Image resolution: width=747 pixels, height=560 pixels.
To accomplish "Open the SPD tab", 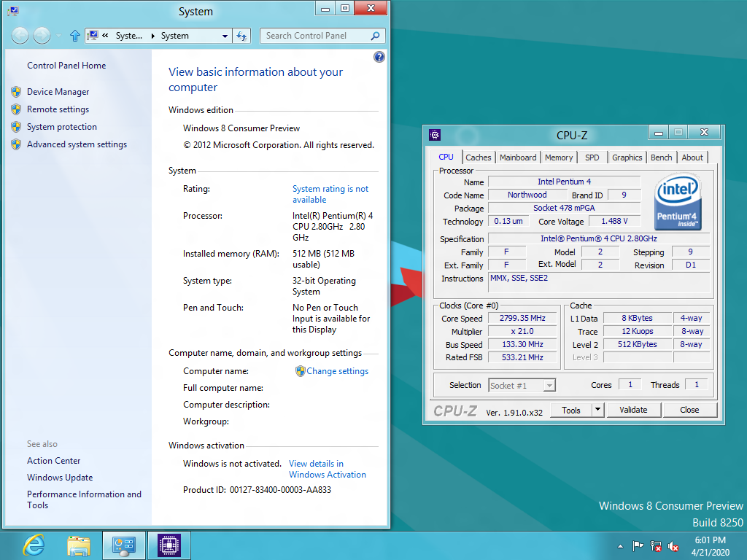I will click(x=592, y=157).
